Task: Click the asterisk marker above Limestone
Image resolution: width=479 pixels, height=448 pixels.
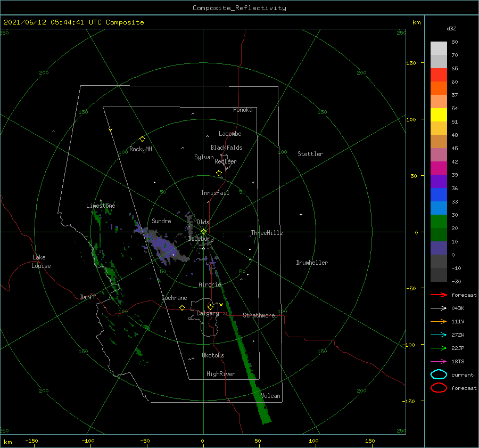Action: point(101,201)
